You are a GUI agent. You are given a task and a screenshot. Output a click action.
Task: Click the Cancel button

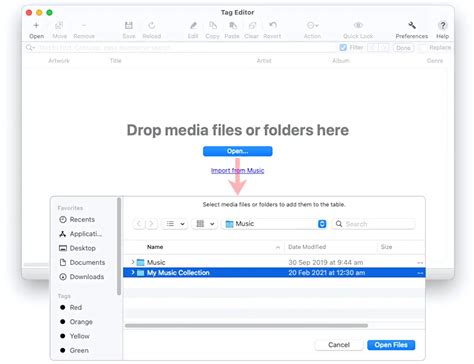[339, 345]
